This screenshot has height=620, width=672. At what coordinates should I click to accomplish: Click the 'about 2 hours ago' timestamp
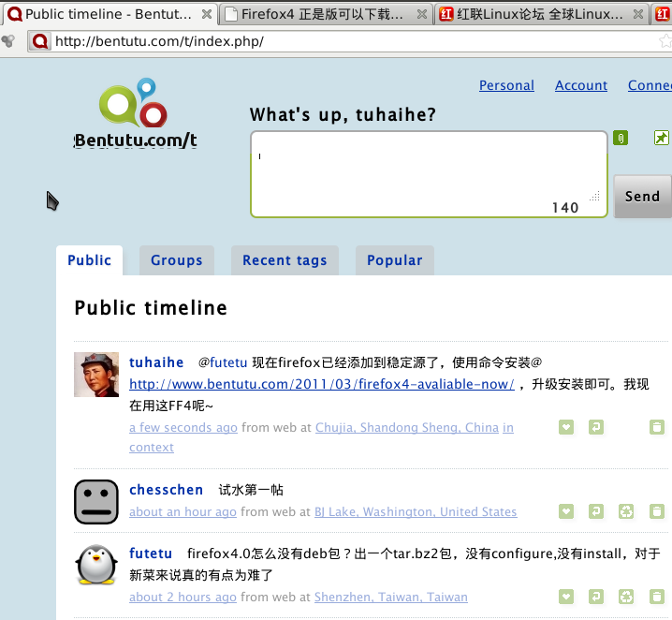(183, 597)
